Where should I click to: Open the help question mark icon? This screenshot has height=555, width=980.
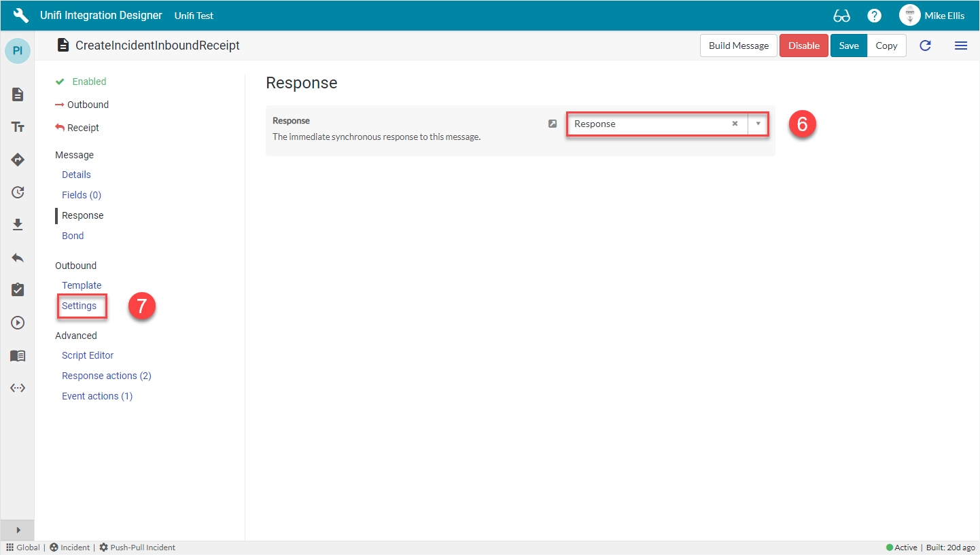tap(874, 16)
